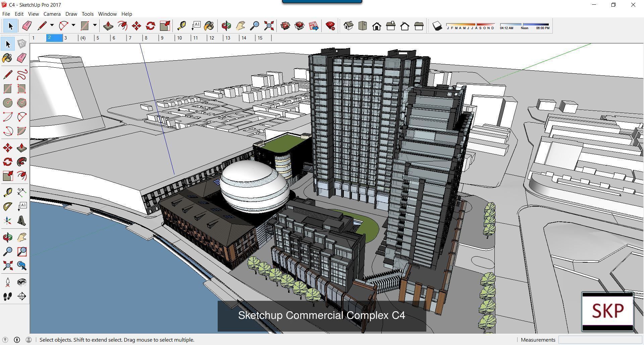Activate the Position Camera tool
644x345 pixels.
[8, 282]
